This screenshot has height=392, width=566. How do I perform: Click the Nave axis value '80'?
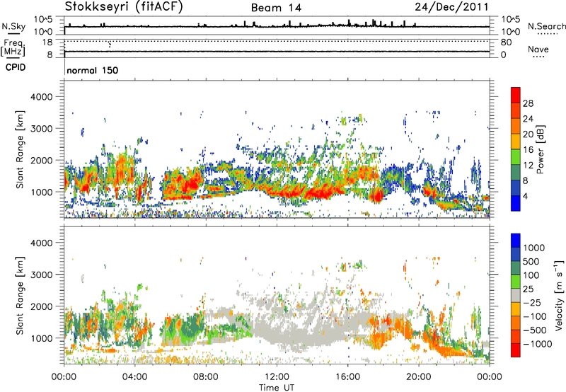pyautogui.click(x=506, y=42)
